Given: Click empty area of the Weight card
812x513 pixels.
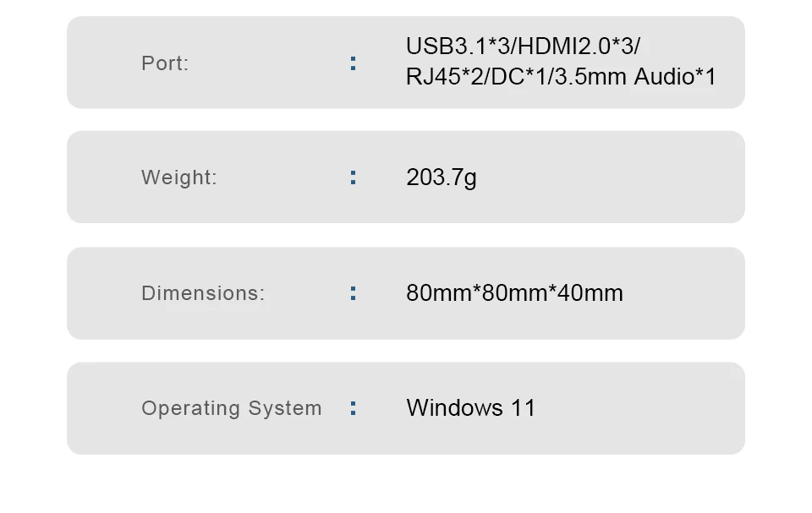Looking at the screenshot, I should click(x=611, y=177).
